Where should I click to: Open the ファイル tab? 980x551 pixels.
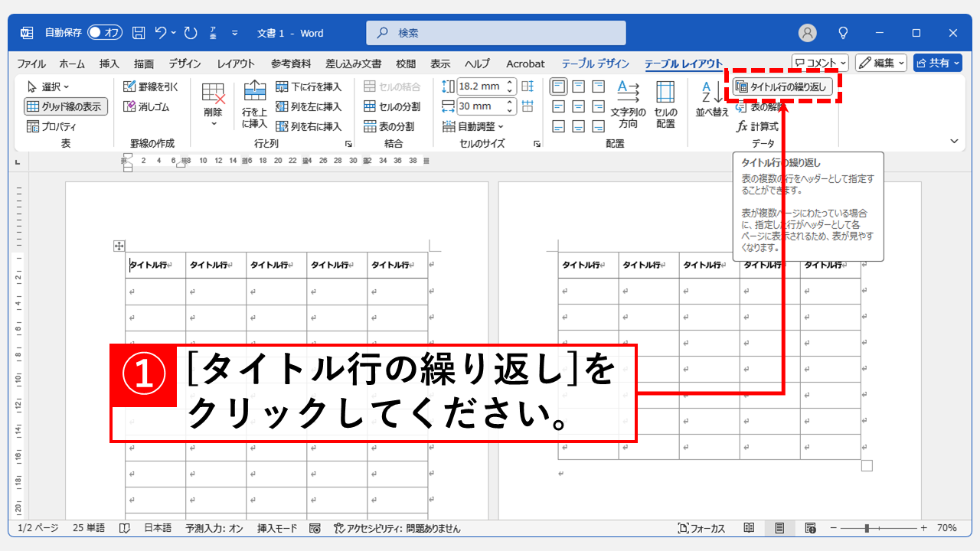pos(31,64)
